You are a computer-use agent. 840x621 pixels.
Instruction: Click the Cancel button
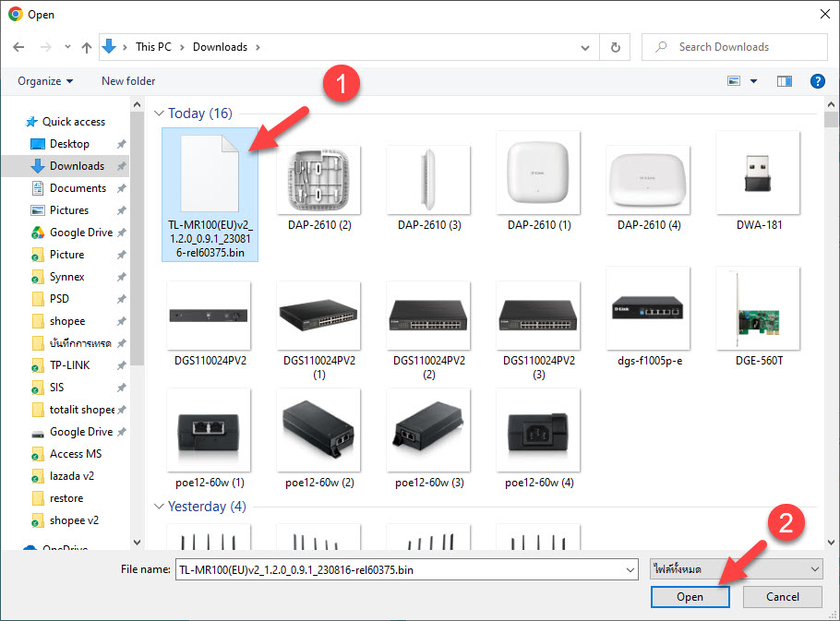(x=782, y=597)
